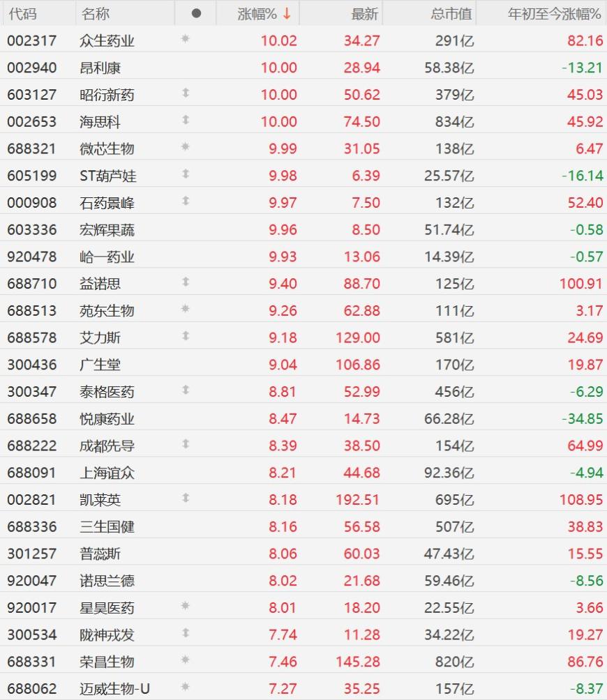The width and height of the screenshot is (607, 700).
Task: Sort by the 名称 column header
Action: 95,14
